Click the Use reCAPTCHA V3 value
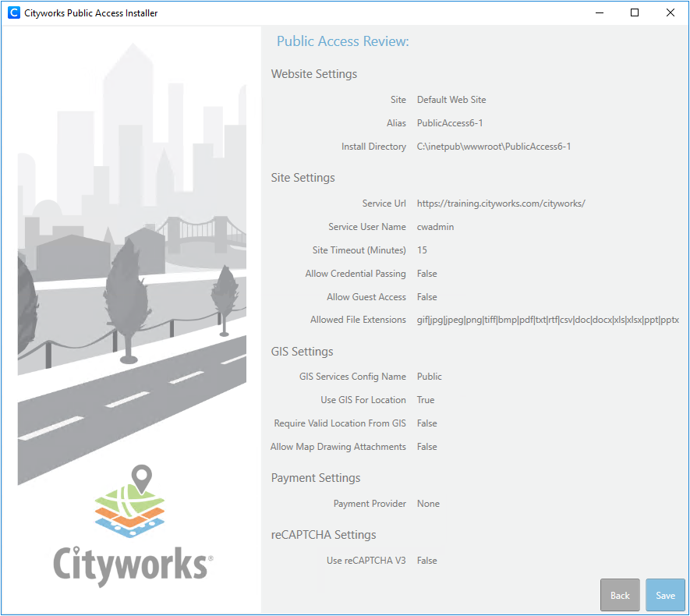This screenshot has width=690, height=616. pyautogui.click(x=426, y=561)
